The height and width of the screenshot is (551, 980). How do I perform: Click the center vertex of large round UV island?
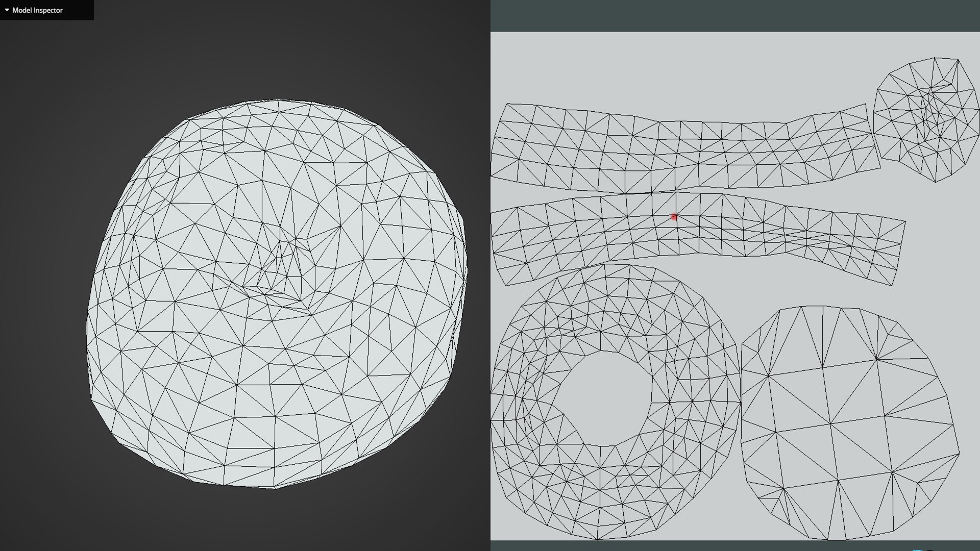[x=831, y=423]
